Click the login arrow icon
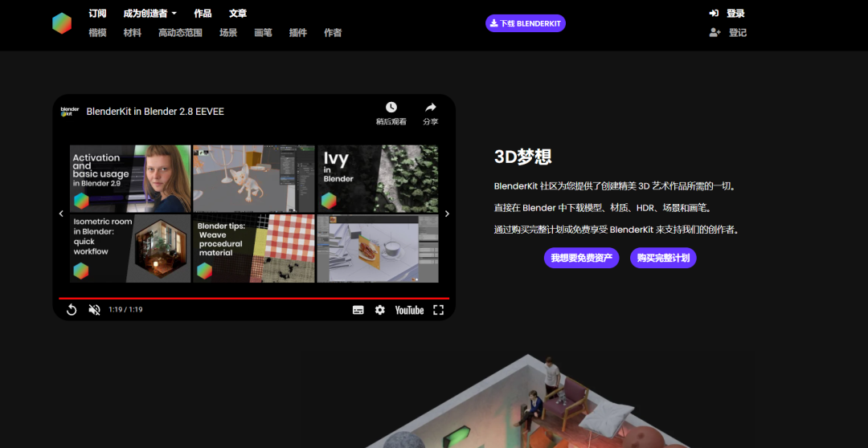868x448 pixels. [x=714, y=14]
